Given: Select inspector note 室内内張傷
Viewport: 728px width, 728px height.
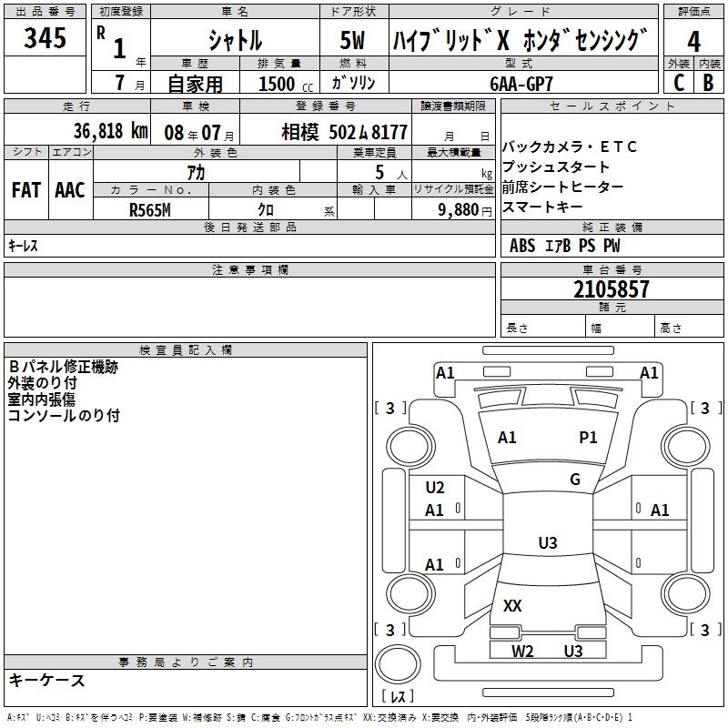Looking at the screenshot, I should tap(41, 399).
